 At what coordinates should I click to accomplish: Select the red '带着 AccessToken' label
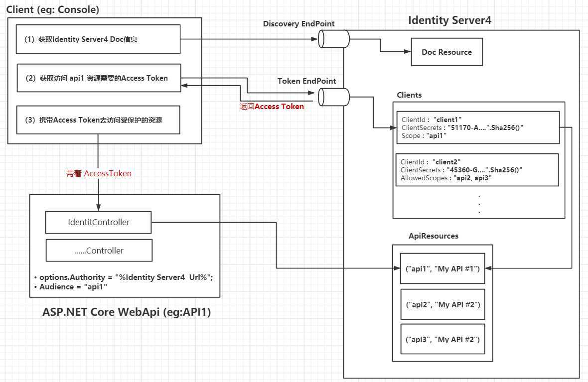pyautogui.click(x=99, y=173)
